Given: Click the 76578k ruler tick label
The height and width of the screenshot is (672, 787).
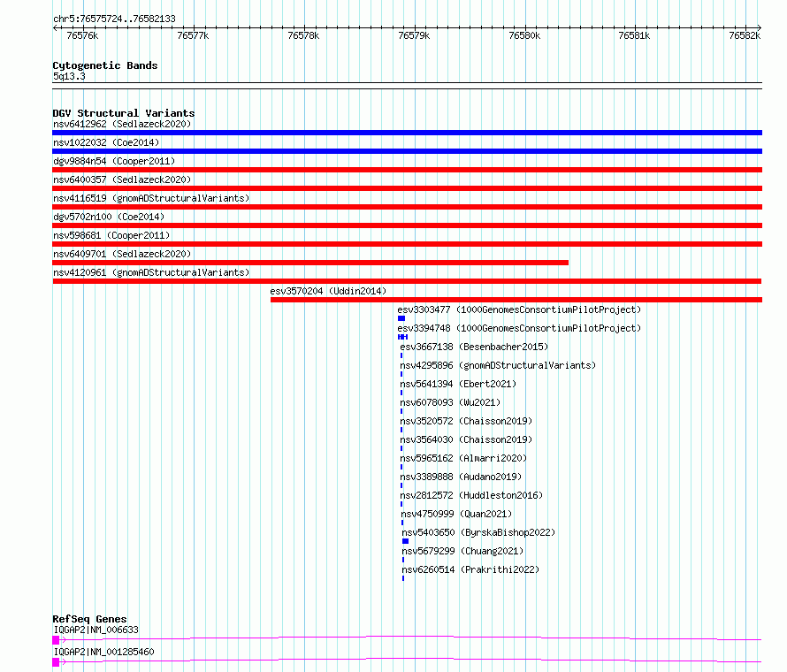Looking at the screenshot, I should (303, 35).
